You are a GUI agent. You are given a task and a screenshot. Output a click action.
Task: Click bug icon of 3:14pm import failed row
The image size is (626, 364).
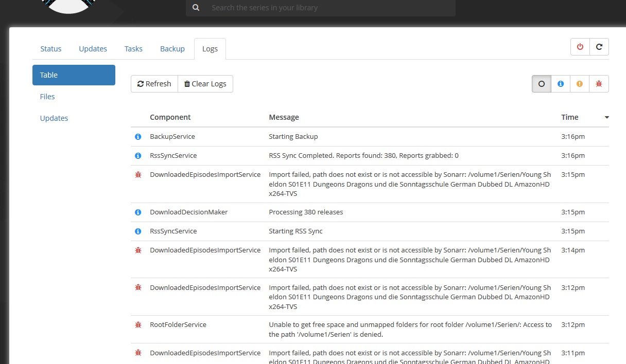pos(138,250)
